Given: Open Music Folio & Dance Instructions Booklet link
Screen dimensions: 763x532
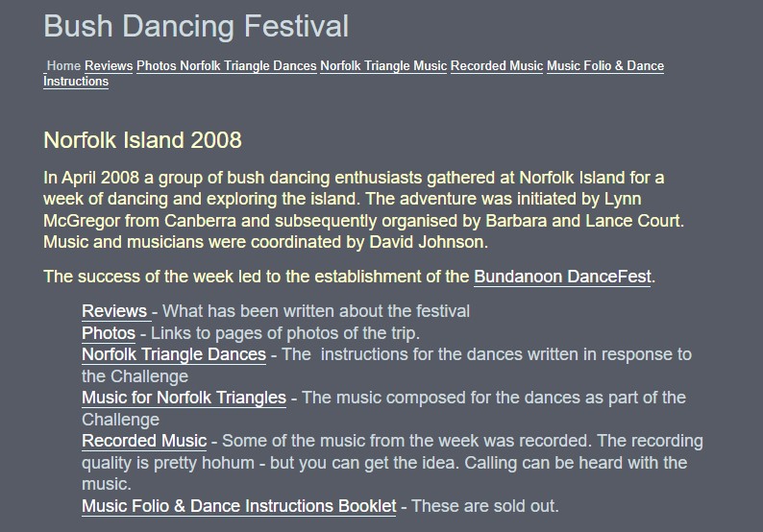Looking at the screenshot, I should pos(239,506).
